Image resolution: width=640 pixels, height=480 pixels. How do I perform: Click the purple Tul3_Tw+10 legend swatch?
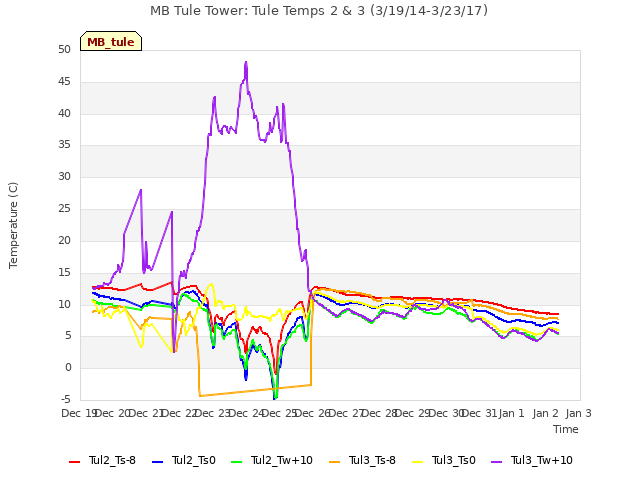point(497,462)
